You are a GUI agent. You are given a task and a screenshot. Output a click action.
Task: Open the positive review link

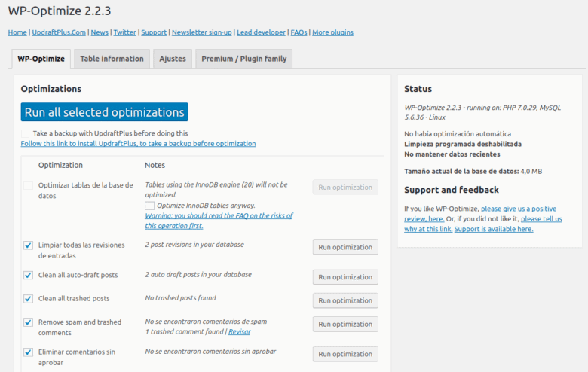click(x=480, y=214)
